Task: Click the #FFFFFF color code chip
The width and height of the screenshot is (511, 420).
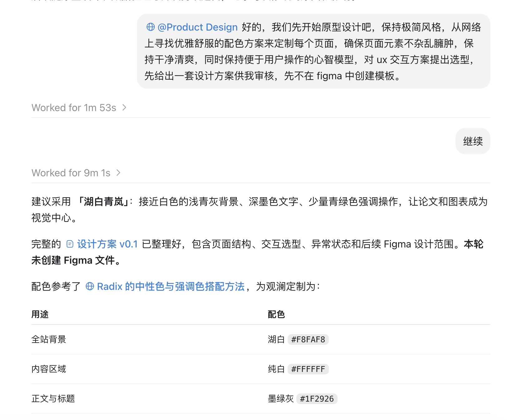Action: [x=308, y=369]
